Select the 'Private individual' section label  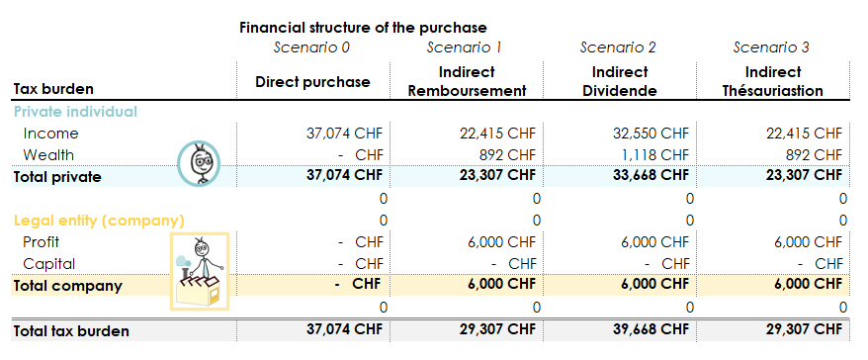[75, 112]
